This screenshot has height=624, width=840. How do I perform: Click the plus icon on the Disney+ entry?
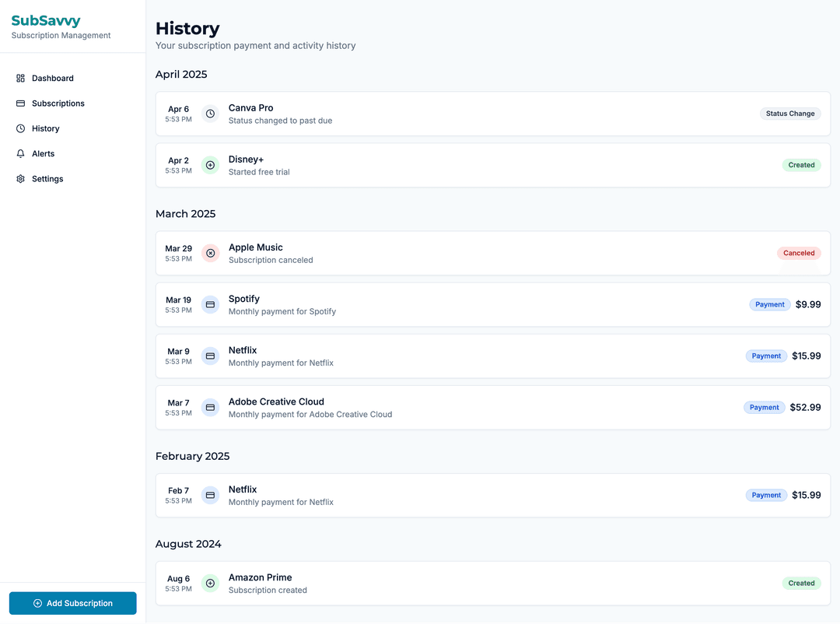(210, 165)
